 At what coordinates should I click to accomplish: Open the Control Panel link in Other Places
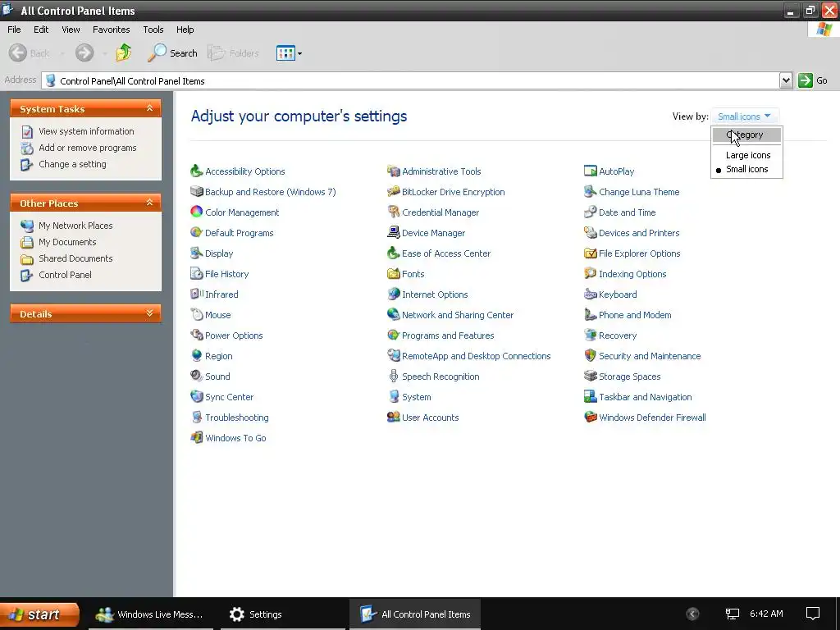tap(65, 275)
